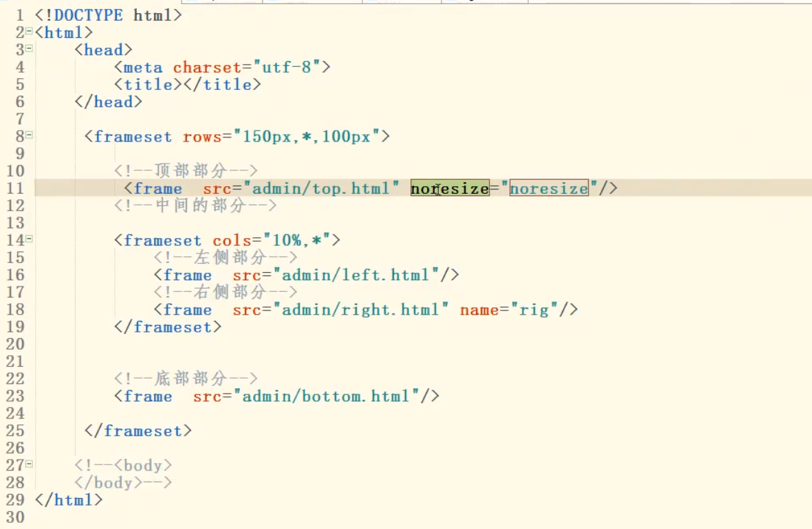
Task: Click line number 1 in the gutter
Action: pyautogui.click(x=19, y=15)
